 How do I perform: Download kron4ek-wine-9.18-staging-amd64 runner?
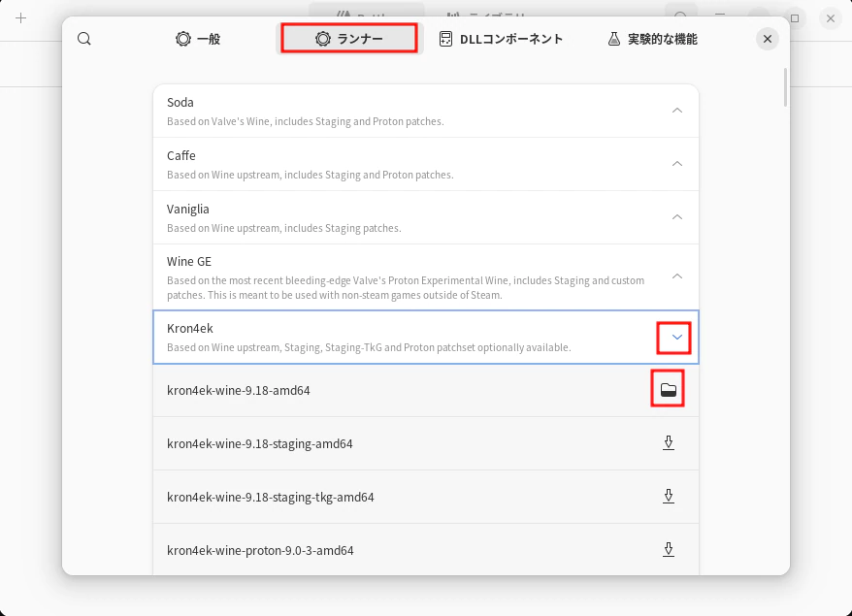tap(668, 443)
